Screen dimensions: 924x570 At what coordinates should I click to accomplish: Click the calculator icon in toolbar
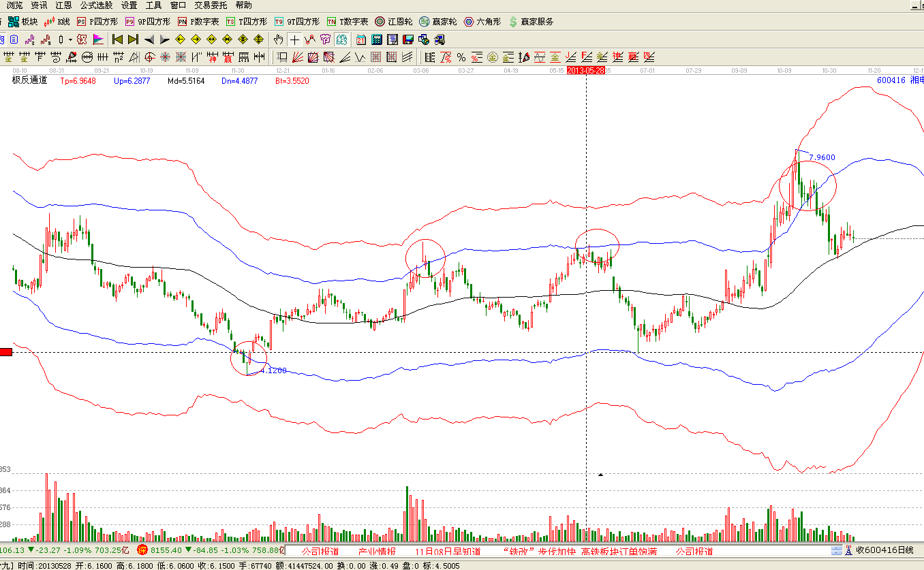tap(376, 39)
